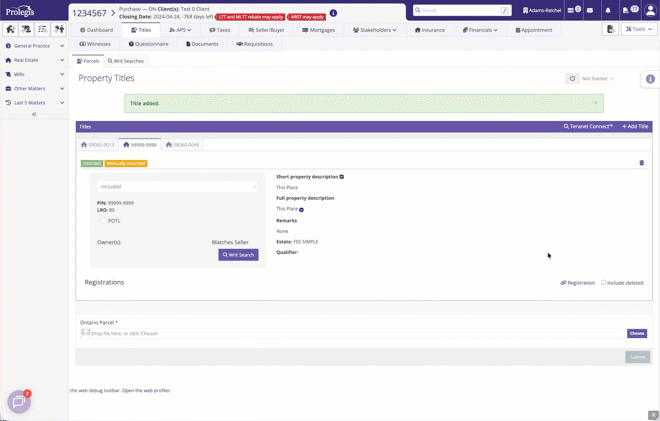Open the Included dropdown

point(178,187)
